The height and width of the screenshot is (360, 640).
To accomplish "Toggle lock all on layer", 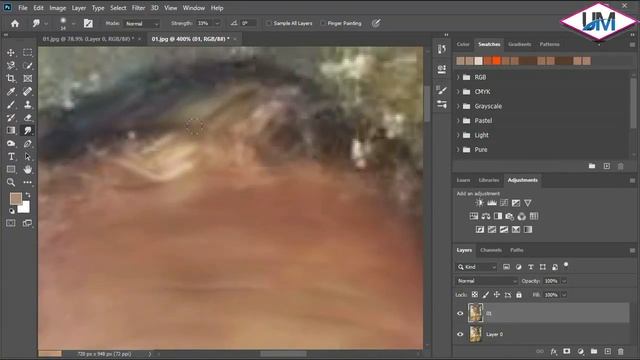I will point(519,295).
